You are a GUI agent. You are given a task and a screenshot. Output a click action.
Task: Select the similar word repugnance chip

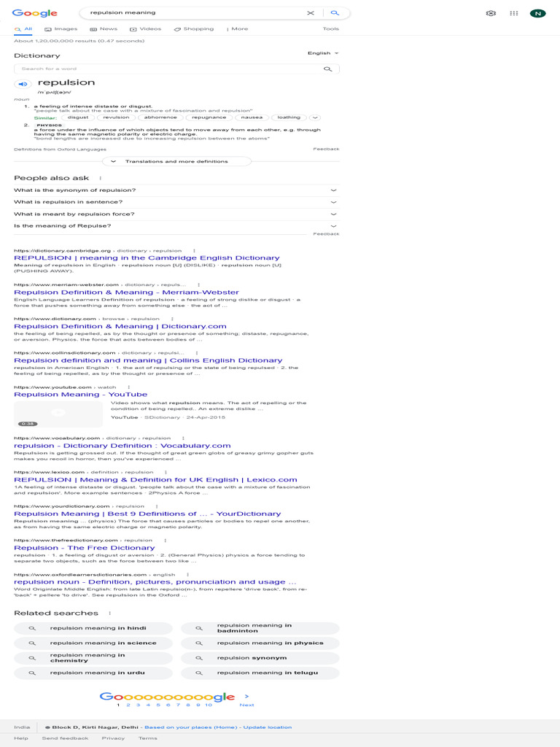coord(209,117)
